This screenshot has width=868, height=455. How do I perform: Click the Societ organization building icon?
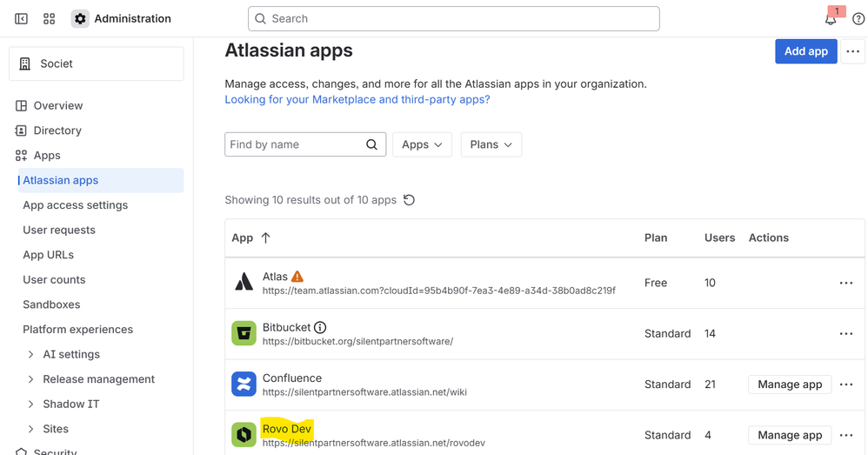(x=25, y=64)
